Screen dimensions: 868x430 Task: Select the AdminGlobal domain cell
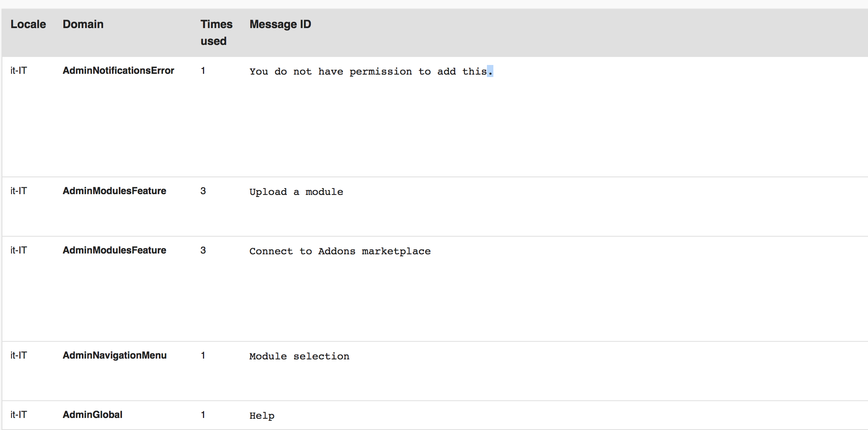coord(92,415)
